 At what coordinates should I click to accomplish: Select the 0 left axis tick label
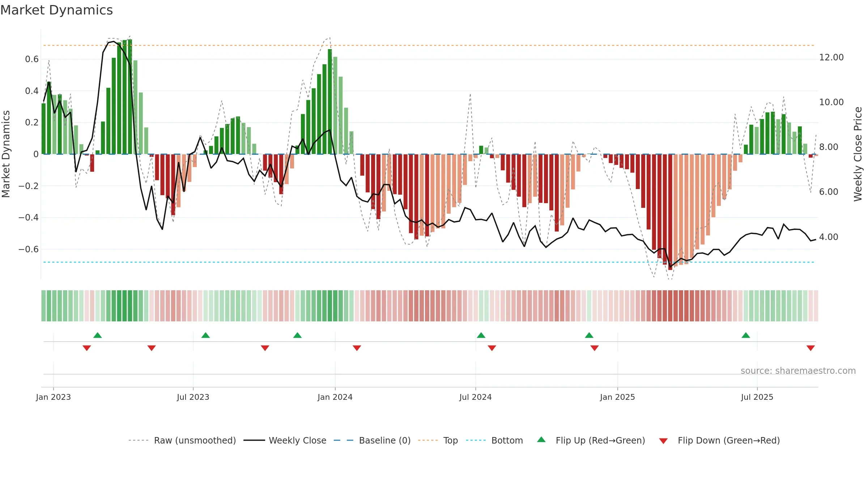pyautogui.click(x=36, y=154)
